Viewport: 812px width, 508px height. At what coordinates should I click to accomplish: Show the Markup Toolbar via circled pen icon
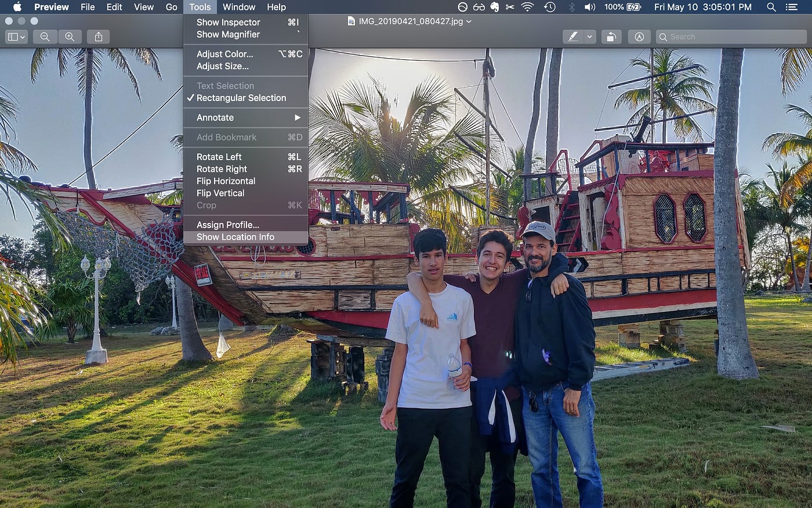point(639,37)
